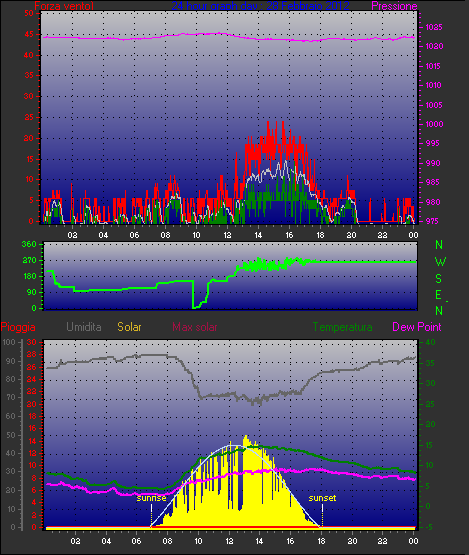Click the 1025 pressure axis value

point(433,27)
